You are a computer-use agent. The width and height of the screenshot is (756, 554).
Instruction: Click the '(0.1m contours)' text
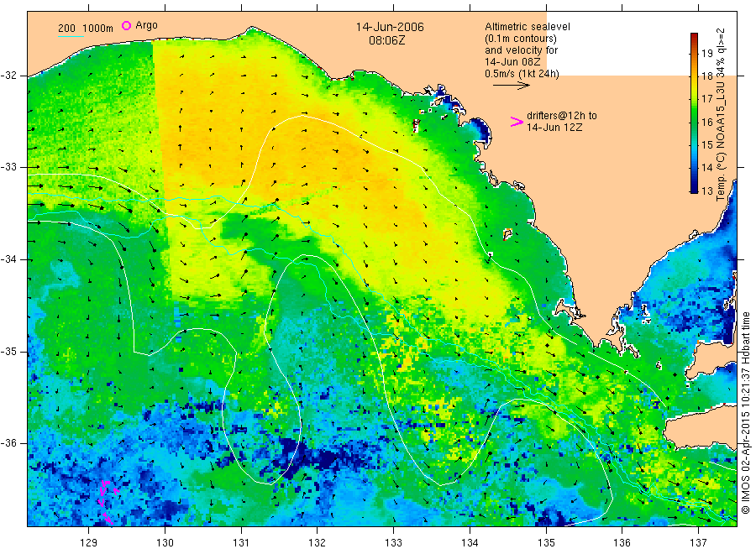pos(520,39)
